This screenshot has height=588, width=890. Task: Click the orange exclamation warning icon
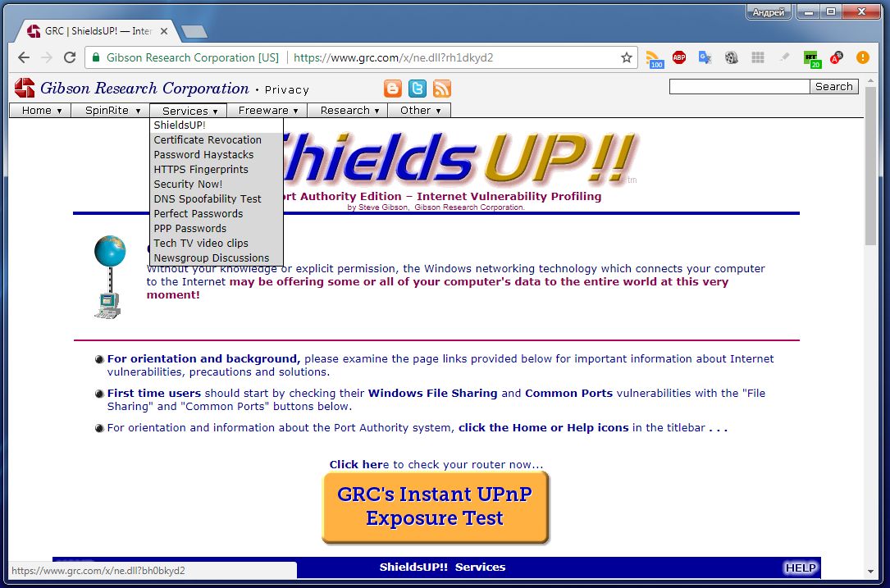863,57
